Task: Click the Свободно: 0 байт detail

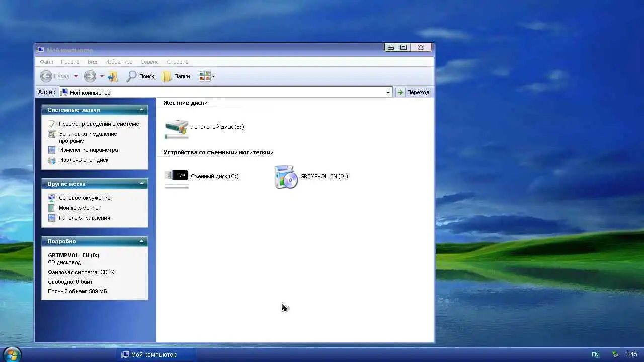Action: 70,282
